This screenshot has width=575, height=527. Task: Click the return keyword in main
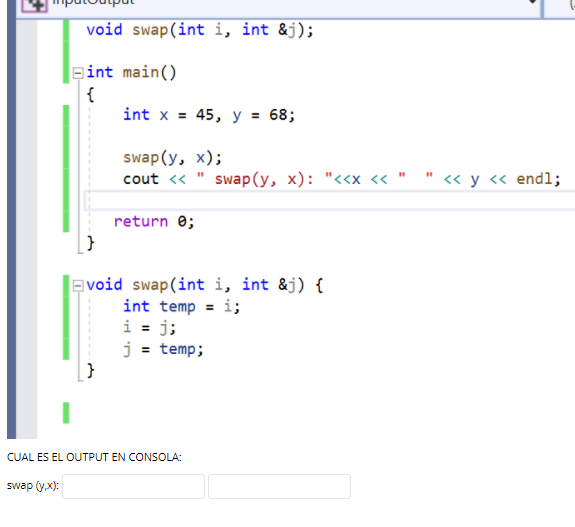click(x=141, y=222)
